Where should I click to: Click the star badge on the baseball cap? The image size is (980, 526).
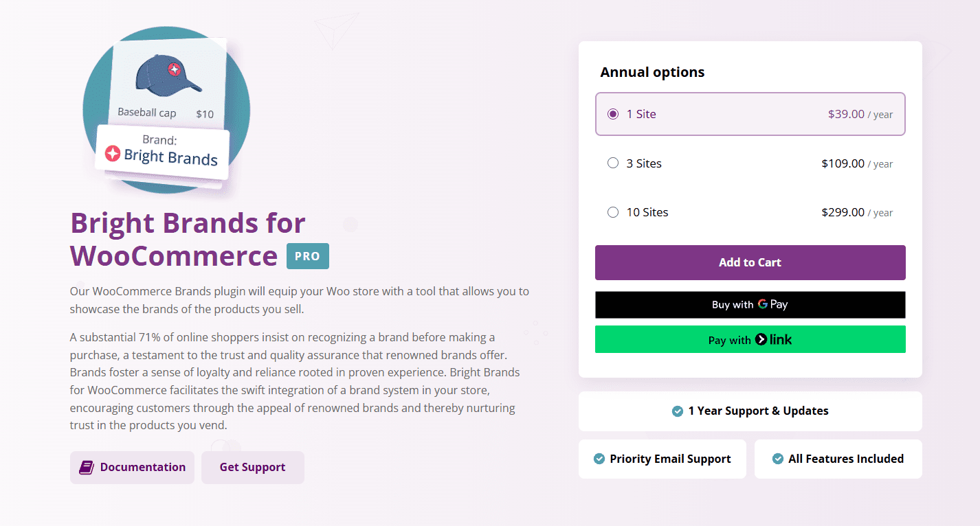173,69
